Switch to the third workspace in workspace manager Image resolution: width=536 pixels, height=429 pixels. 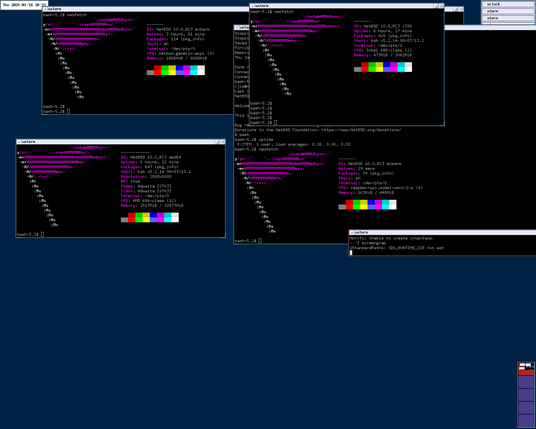click(x=526, y=395)
